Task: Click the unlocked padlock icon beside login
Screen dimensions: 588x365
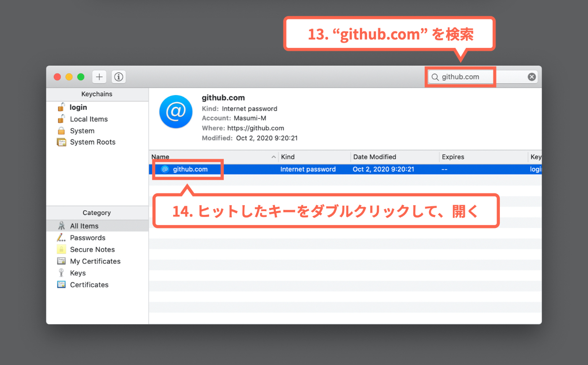Action: point(62,107)
